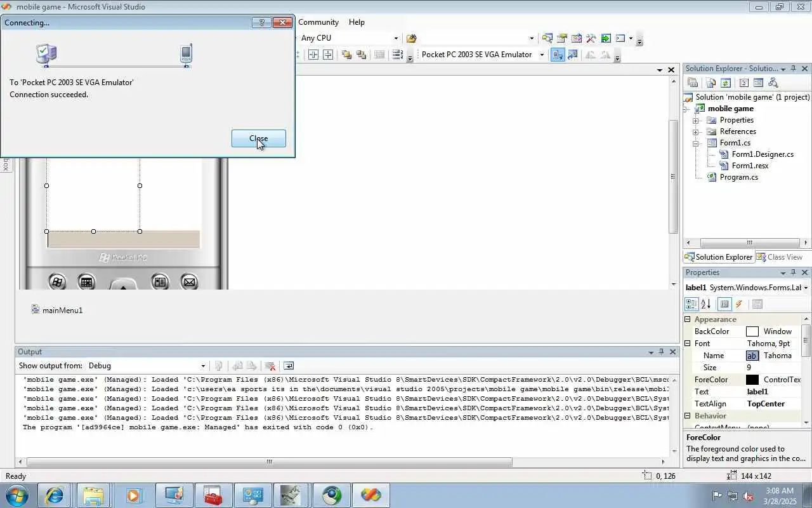Screen dimensions: 812x508
Task: Click the Find in Files folder icon
Action: pos(411,38)
